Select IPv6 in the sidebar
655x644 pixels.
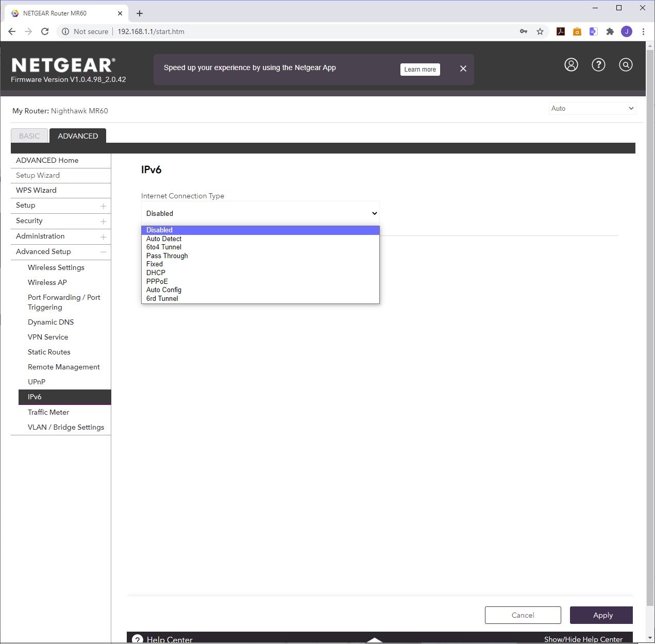(x=65, y=397)
